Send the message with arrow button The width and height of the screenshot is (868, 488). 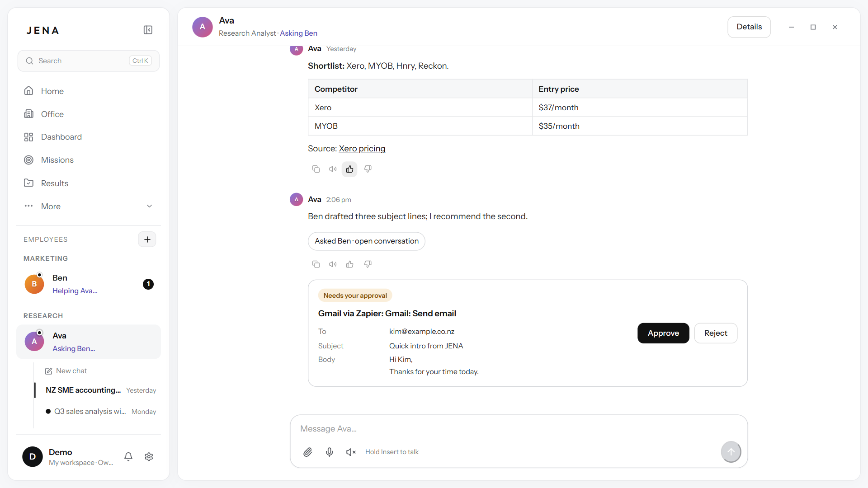(731, 452)
